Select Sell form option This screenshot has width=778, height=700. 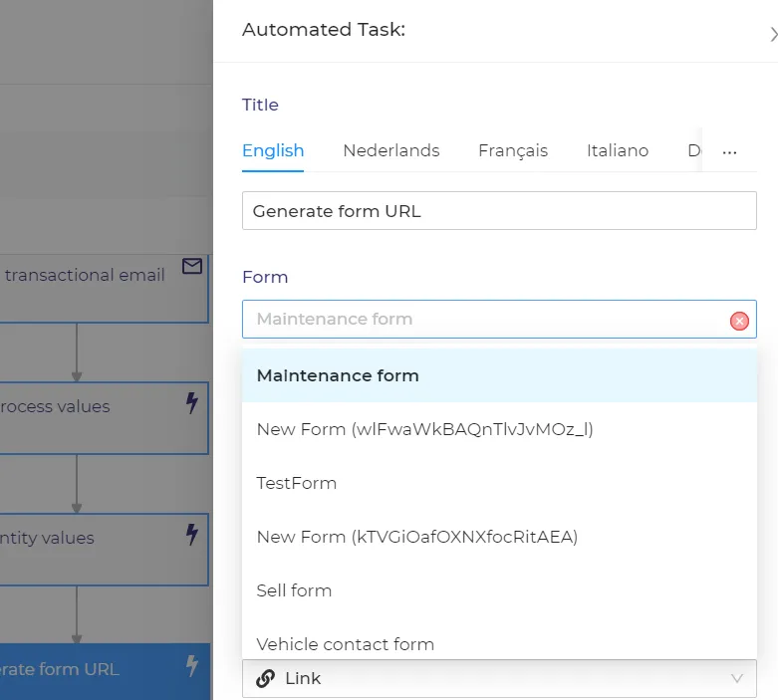(x=499, y=590)
